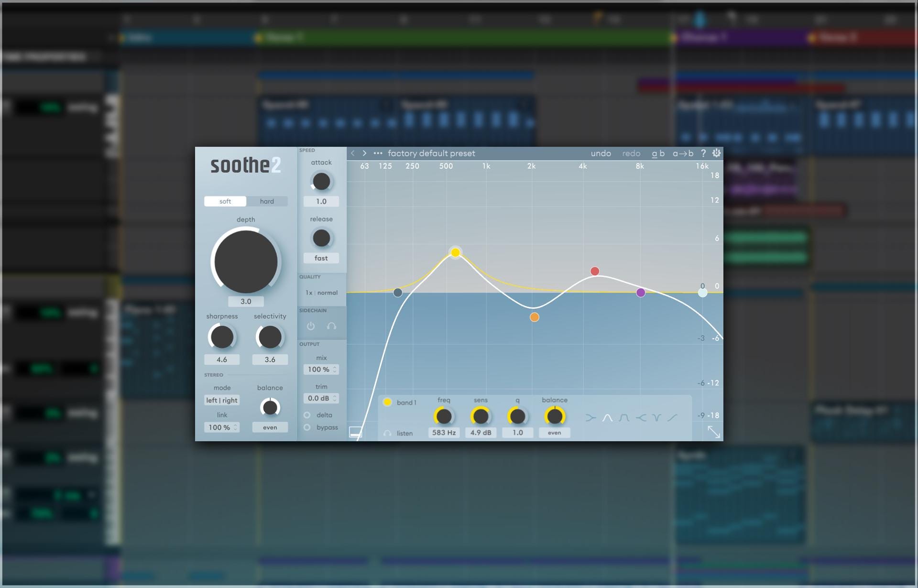Open the factory default preset name menu
Image resolution: width=918 pixels, height=588 pixels.
(x=431, y=153)
